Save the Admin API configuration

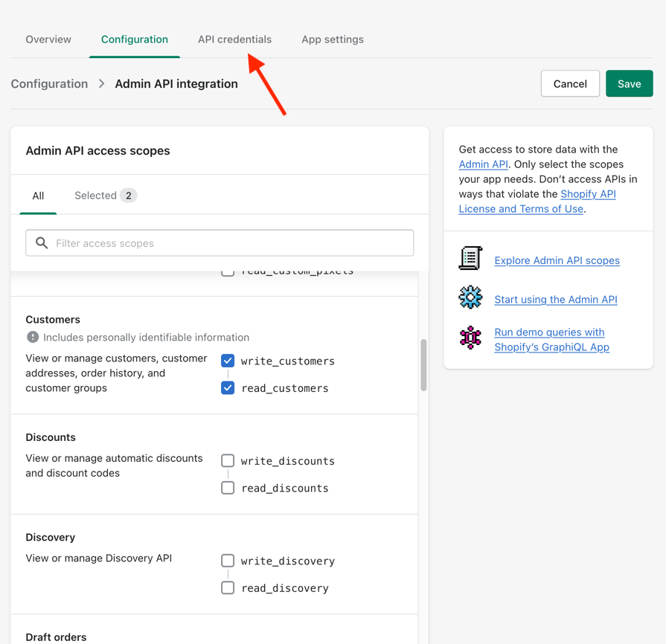pos(629,83)
